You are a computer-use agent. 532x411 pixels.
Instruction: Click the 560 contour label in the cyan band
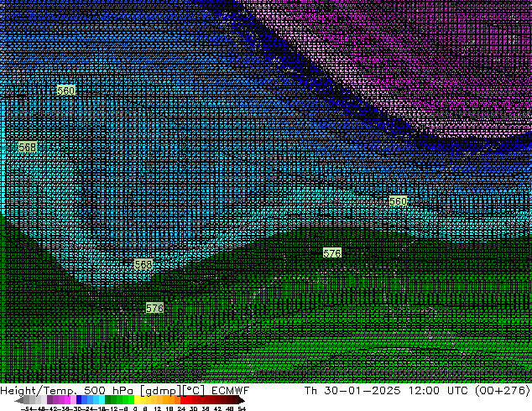[x=398, y=201]
